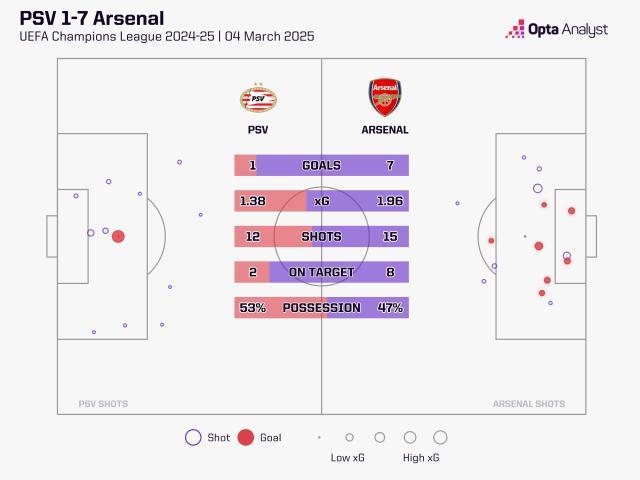The image size is (640, 480).
Task: Click the 'PSV SHOTS' pitch label
Action: [103, 404]
